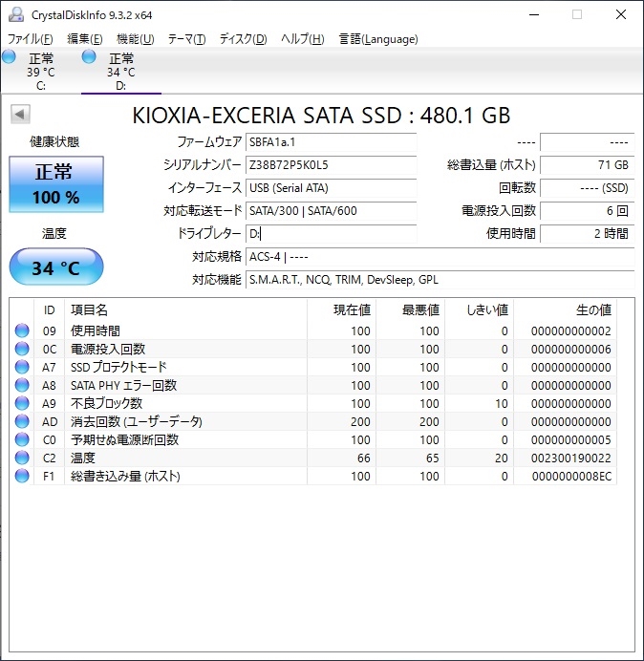Viewport: 644px width, 661px height.
Task: Select the SSD プロテクトモード row text
Action: click(x=118, y=367)
